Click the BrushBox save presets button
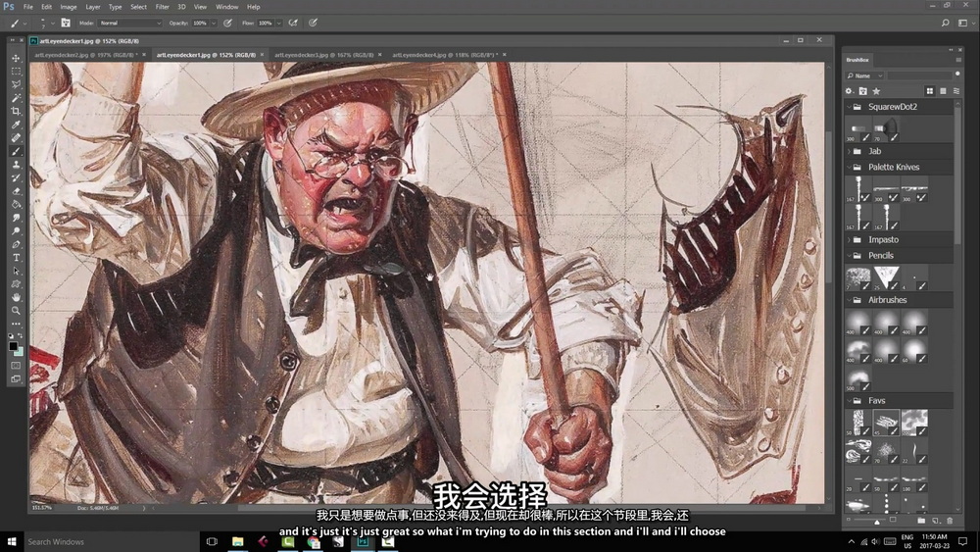Screen dimensions: 980x552 coord(862,91)
